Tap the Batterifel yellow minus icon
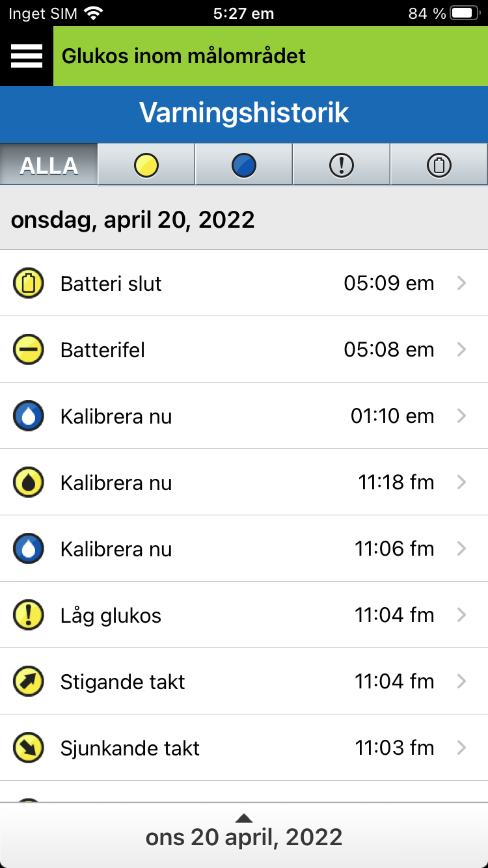 tap(29, 350)
